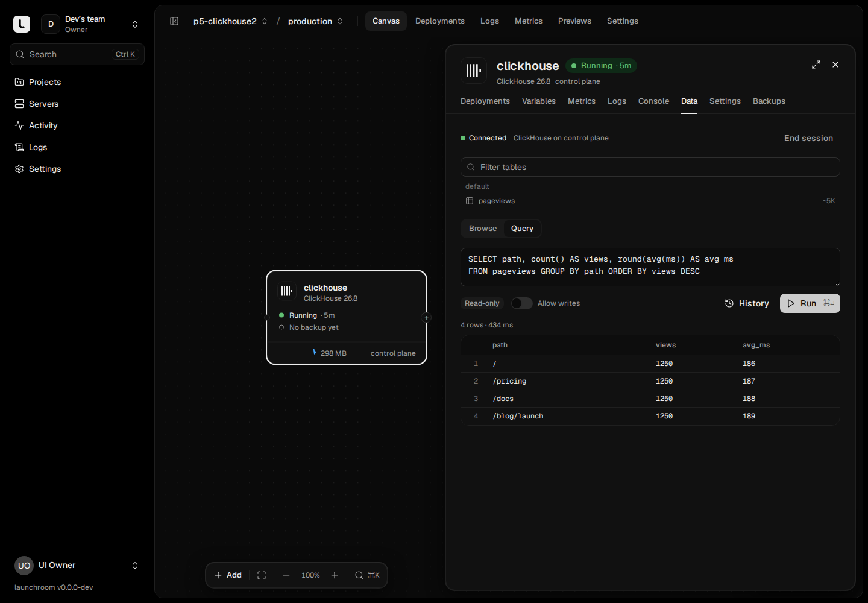The image size is (868, 603).
Task: Click the /blog/launch path cell
Action: pos(518,416)
